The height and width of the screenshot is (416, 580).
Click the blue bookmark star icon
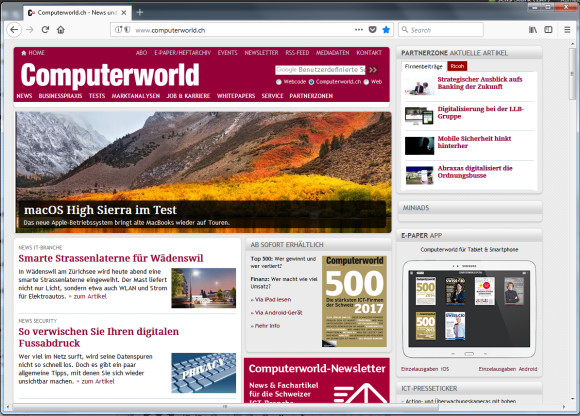386,30
